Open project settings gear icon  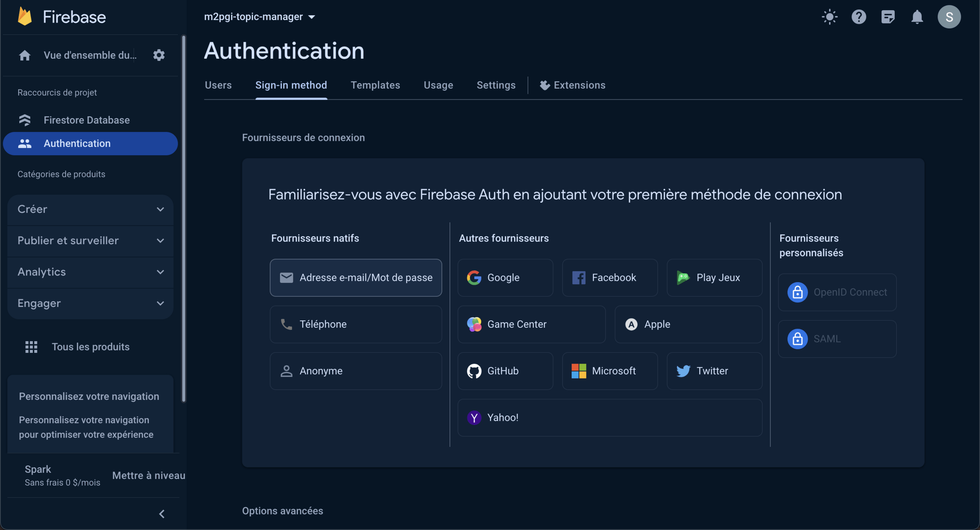pos(159,55)
